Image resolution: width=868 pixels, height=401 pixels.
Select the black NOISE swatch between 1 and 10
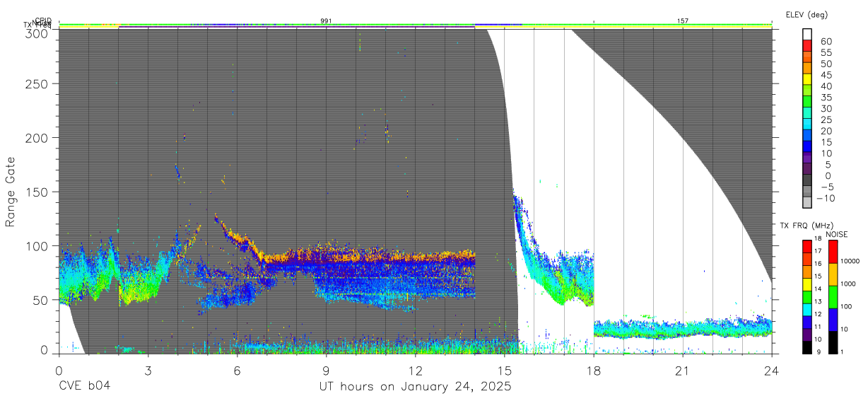click(833, 342)
